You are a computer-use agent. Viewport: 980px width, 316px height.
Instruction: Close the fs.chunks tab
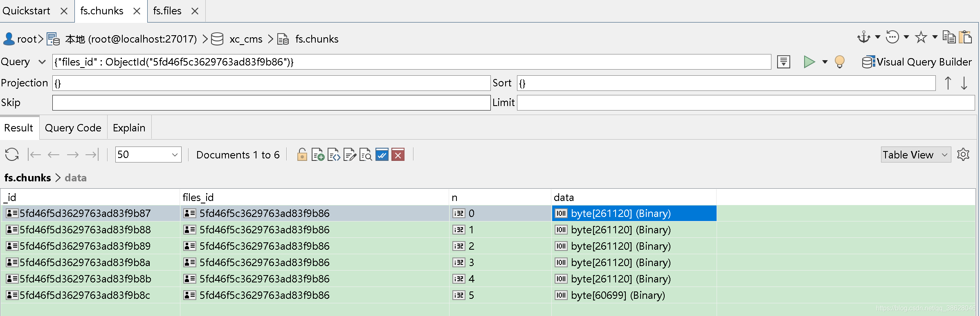[x=137, y=11]
